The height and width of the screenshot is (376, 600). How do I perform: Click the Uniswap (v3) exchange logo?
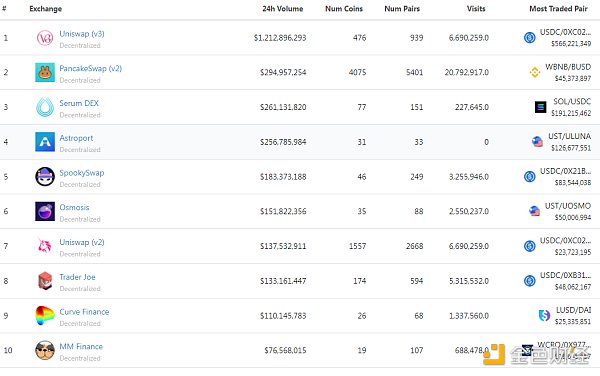[45, 38]
